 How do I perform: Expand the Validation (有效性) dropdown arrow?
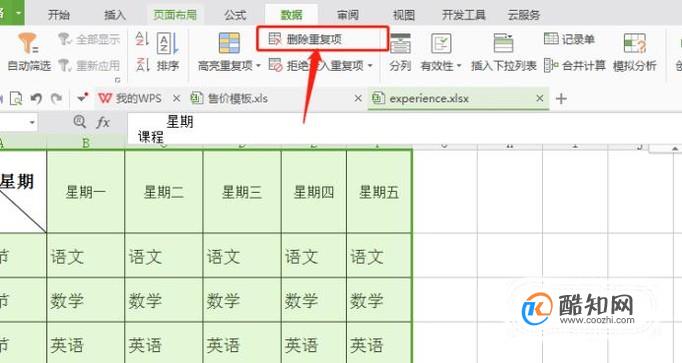[x=459, y=66]
